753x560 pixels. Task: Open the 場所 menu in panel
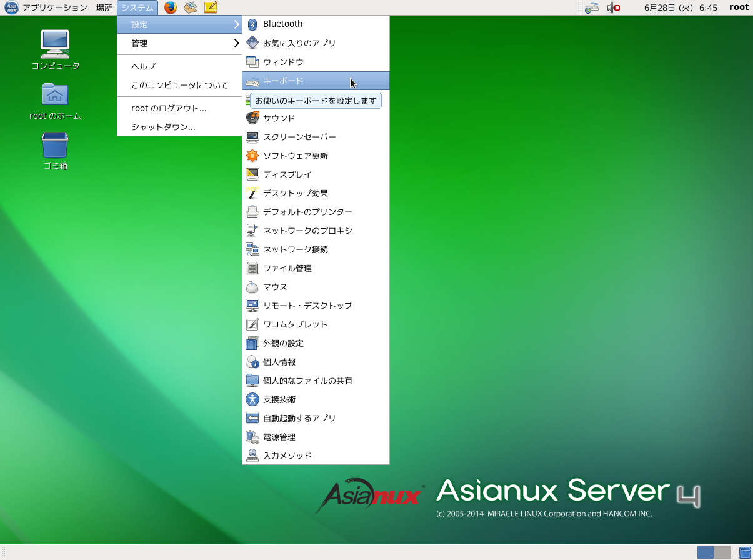pyautogui.click(x=104, y=7)
